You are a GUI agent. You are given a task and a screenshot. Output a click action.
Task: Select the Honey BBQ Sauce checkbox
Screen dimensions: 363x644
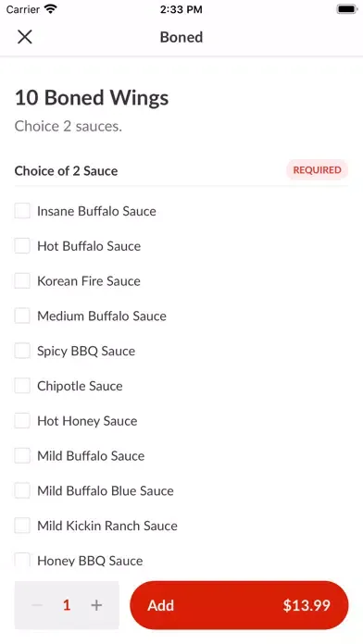pos(22,560)
